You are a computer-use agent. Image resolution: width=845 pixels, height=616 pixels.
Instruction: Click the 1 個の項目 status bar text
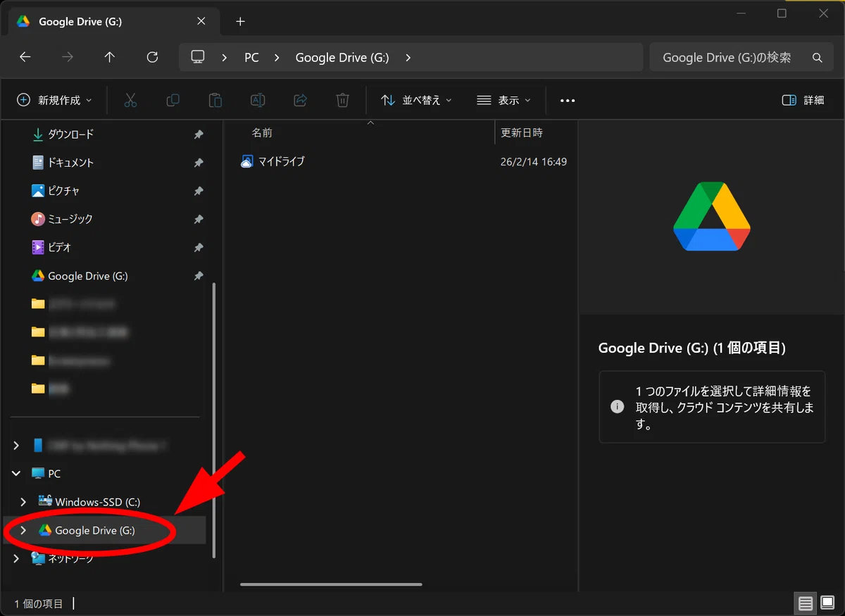click(39, 603)
